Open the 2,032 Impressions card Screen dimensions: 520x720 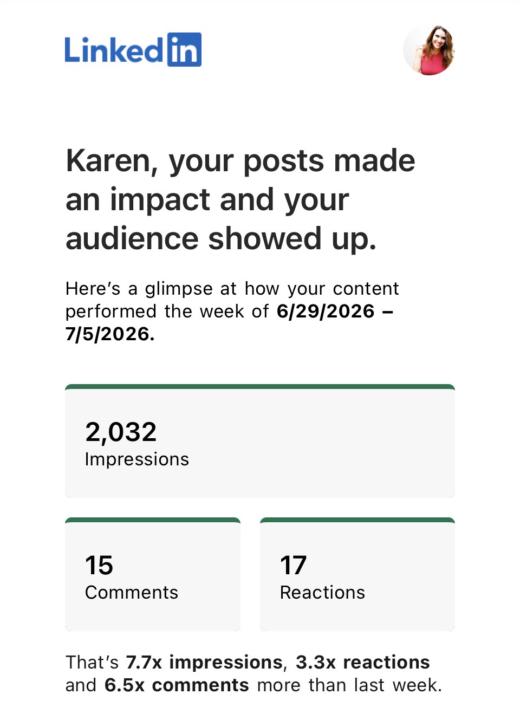260,441
